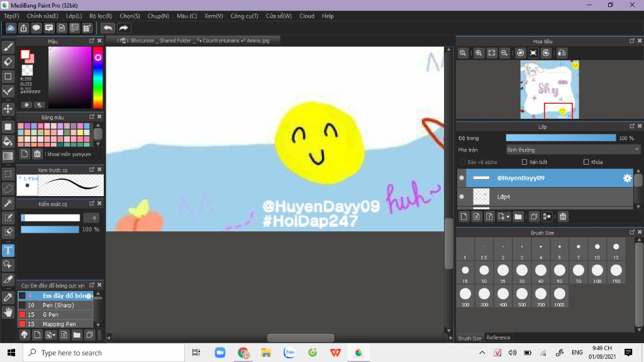Select the Eraser tool
Image resolution: width=644 pixels, height=362 pixels.
(x=8, y=62)
